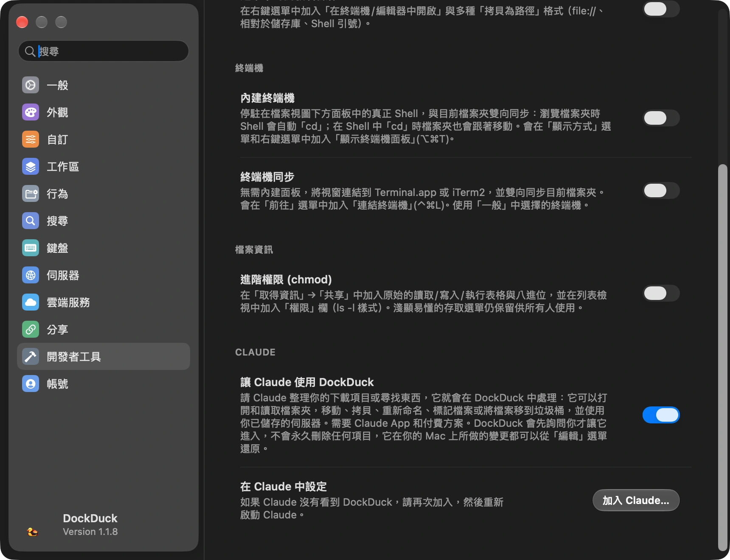Select the 分享 sidebar label
The image size is (730, 560).
click(57, 330)
